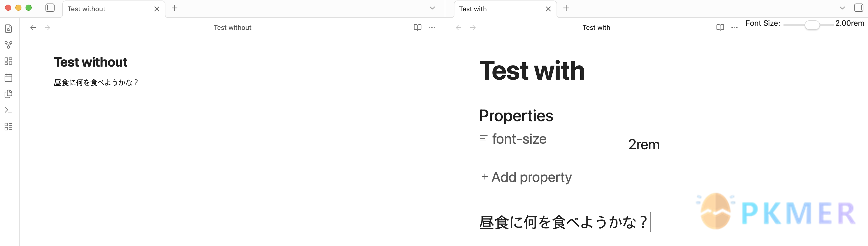Open canvas grid icon in ribbon
868x246 pixels.
click(x=8, y=61)
